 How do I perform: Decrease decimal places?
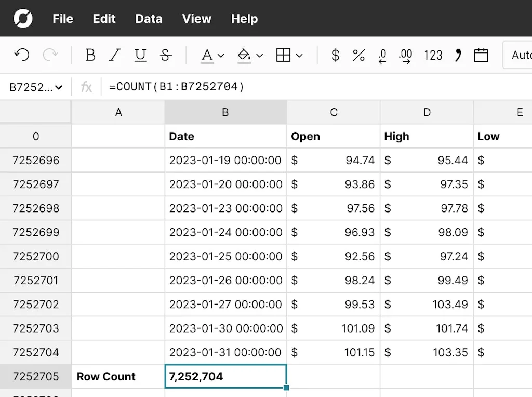[382, 55]
